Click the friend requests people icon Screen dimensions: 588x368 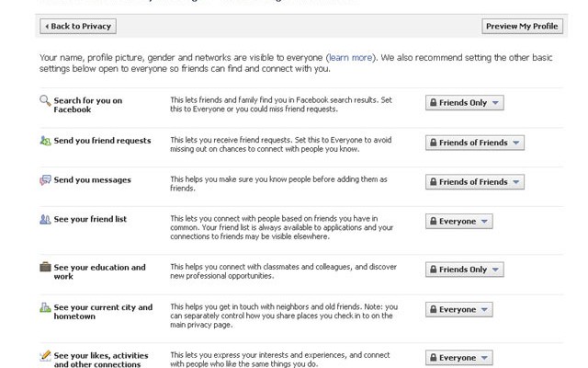point(45,141)
